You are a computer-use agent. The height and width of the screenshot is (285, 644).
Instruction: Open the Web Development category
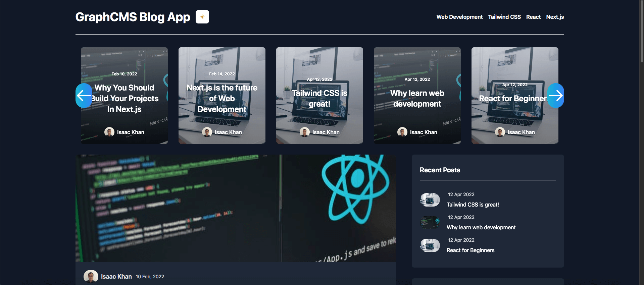pos(459,17)
